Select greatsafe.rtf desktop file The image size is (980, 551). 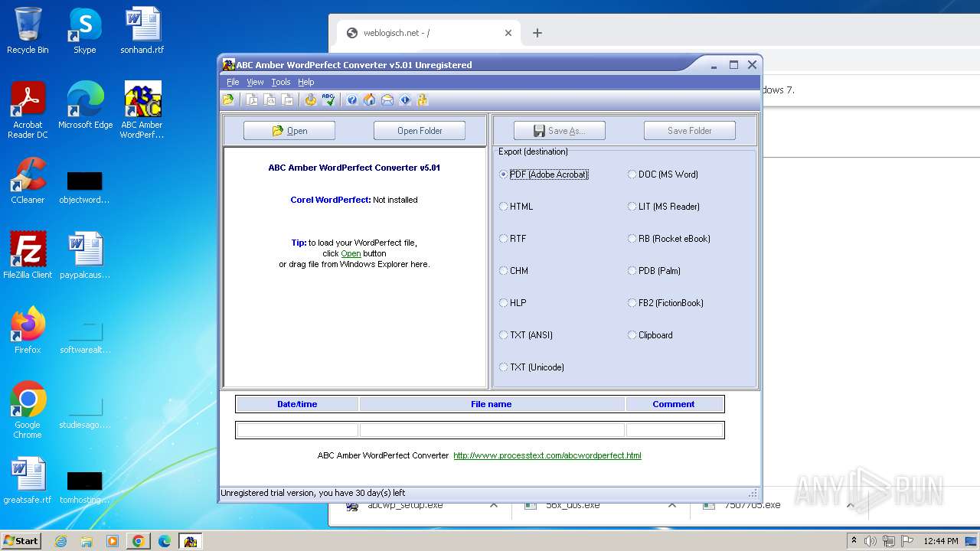point(28,481)
